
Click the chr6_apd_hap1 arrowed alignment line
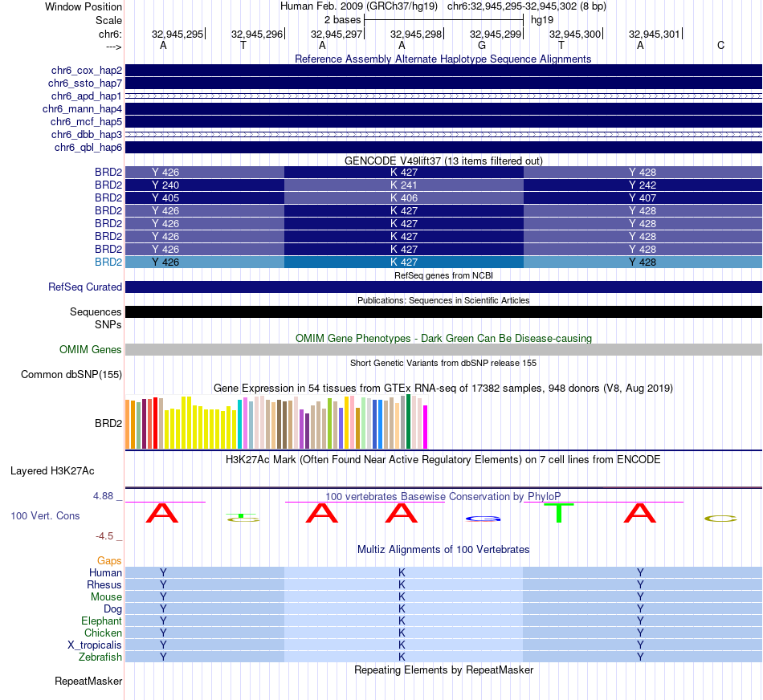[x=443, y=96]
